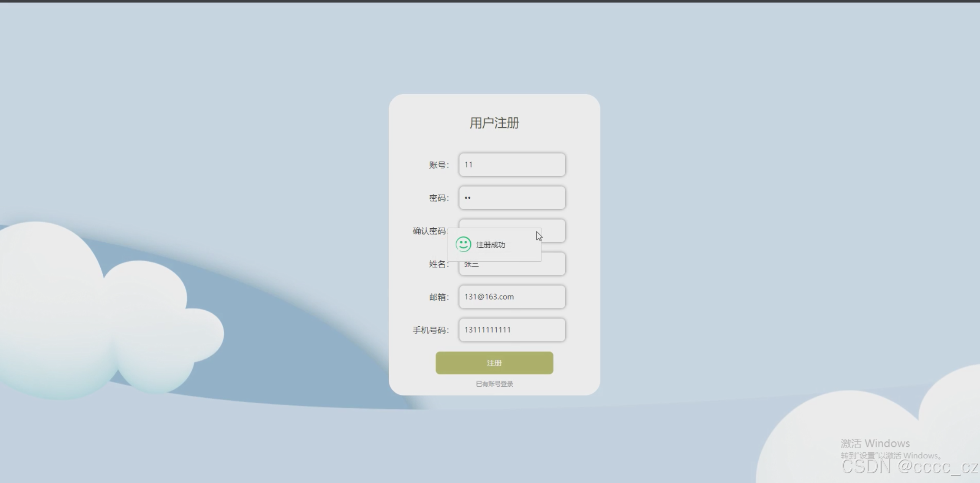This screenshot has width=980, height=483.
Task: Click the 手机号码 field with 13111111111
Action: 512,330
